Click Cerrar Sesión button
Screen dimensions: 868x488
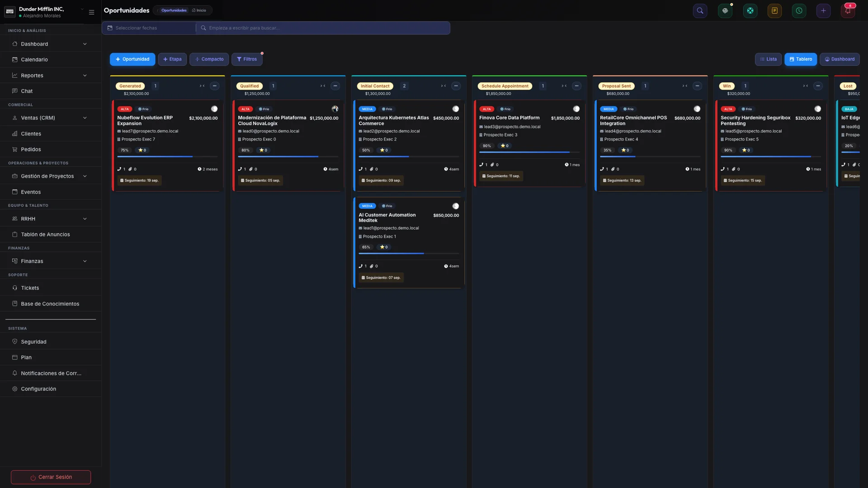[51, 477]
